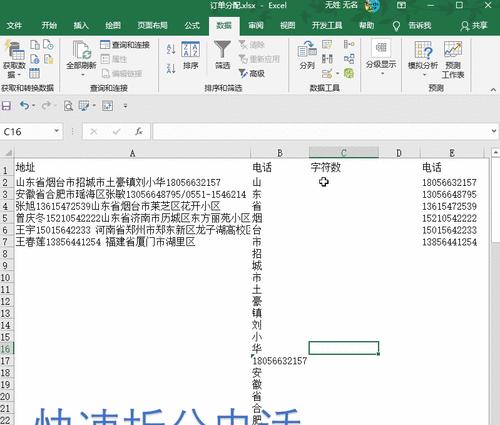Click the last quick access chart icon
500x425 pixels.
coord(107,106)
